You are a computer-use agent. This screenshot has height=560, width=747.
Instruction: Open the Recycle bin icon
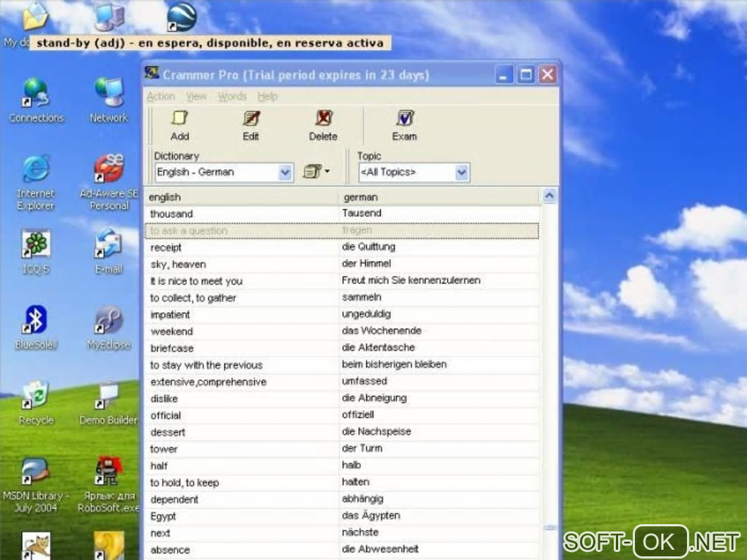pos(36,403)
